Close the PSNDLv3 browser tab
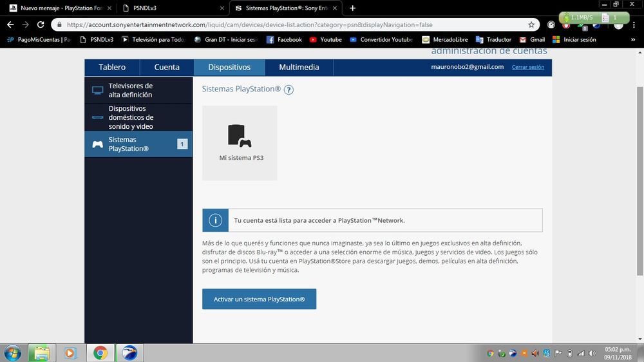Viewport: 644px width, 362px height. click(x=222, y=8)
